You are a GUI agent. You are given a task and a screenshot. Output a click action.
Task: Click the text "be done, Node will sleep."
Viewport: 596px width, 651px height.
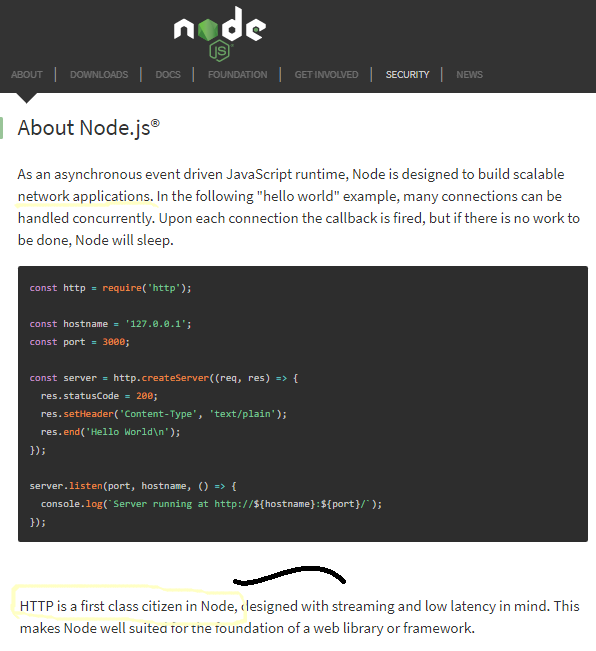pyautogui.click(x=95, y=240)
